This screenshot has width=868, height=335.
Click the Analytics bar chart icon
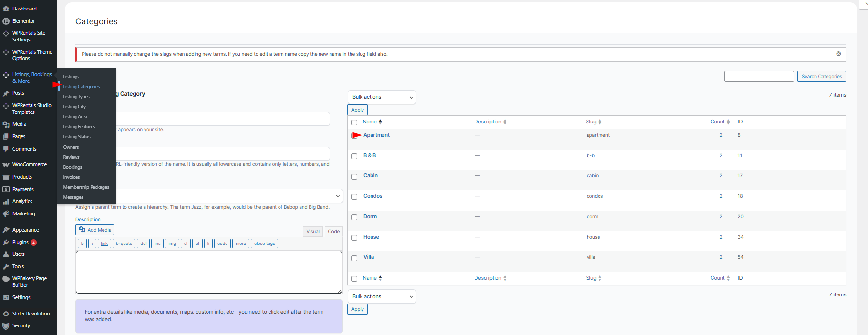pos(6,202)
